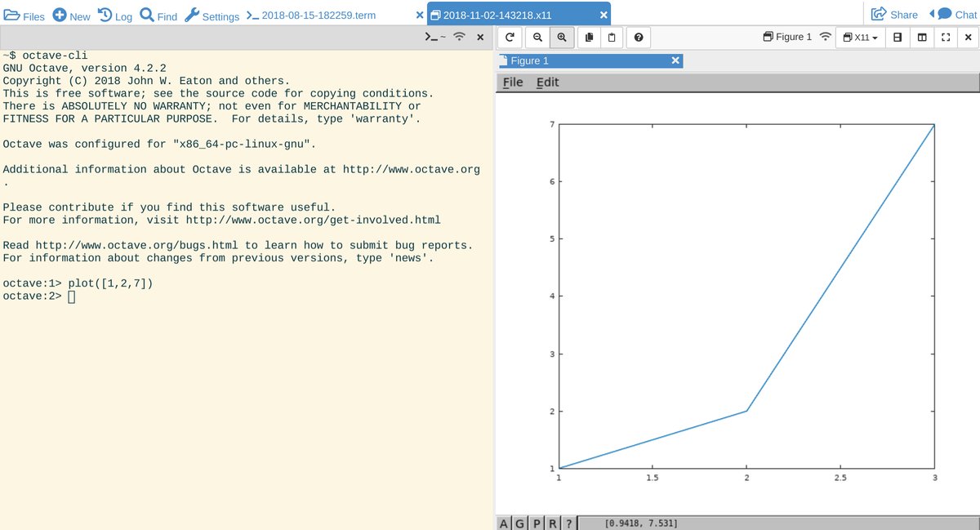Open the Edit menu in Figure 1
The width and height of the screenshot is (980, 530).
547,82
